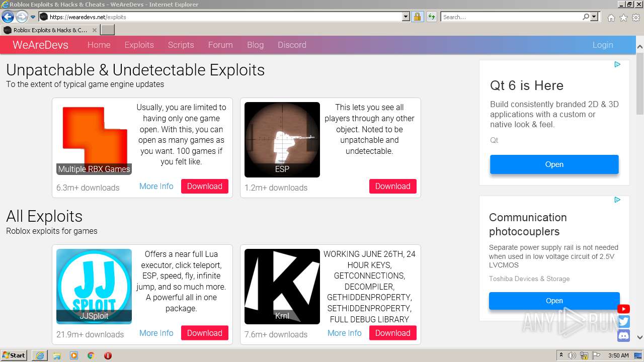
Task: Click Open button on Qt 6 ad
Action: [554, 164]
